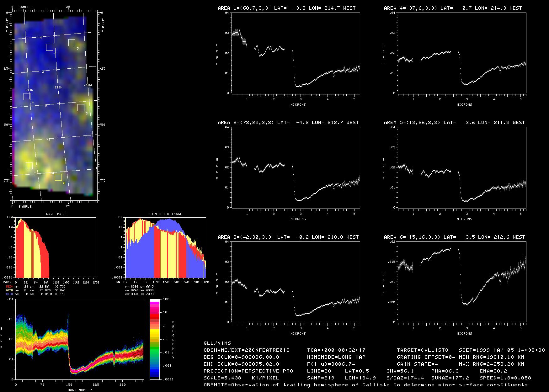Select the Area 4 box near 214W
The image size is (549, 392).
[27, 97]
